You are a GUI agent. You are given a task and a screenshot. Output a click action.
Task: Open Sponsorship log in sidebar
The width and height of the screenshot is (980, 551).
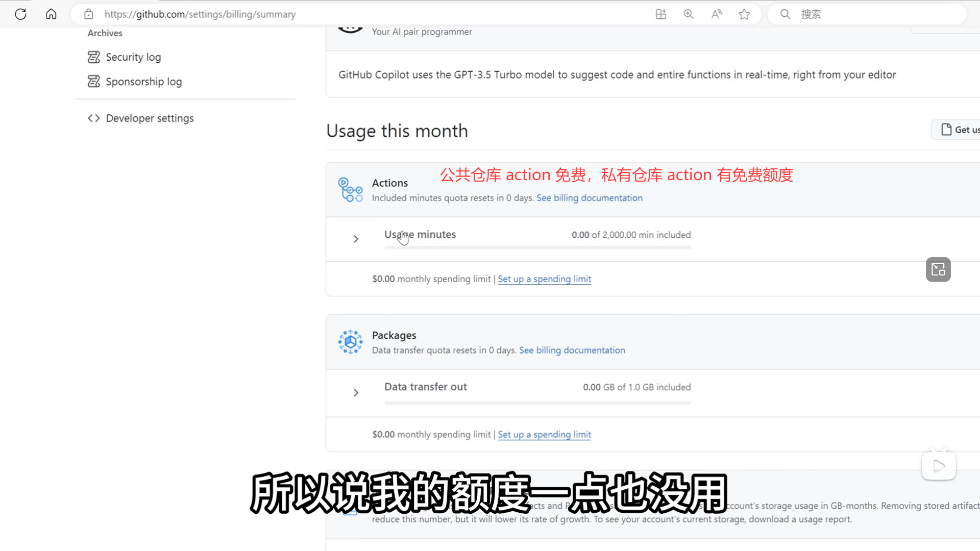point(143,82)
